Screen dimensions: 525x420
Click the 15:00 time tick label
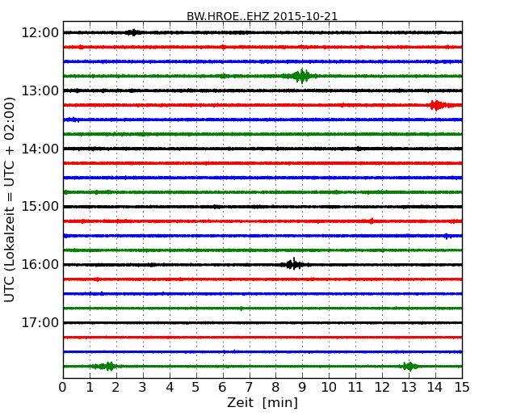[x=40, y=207]
